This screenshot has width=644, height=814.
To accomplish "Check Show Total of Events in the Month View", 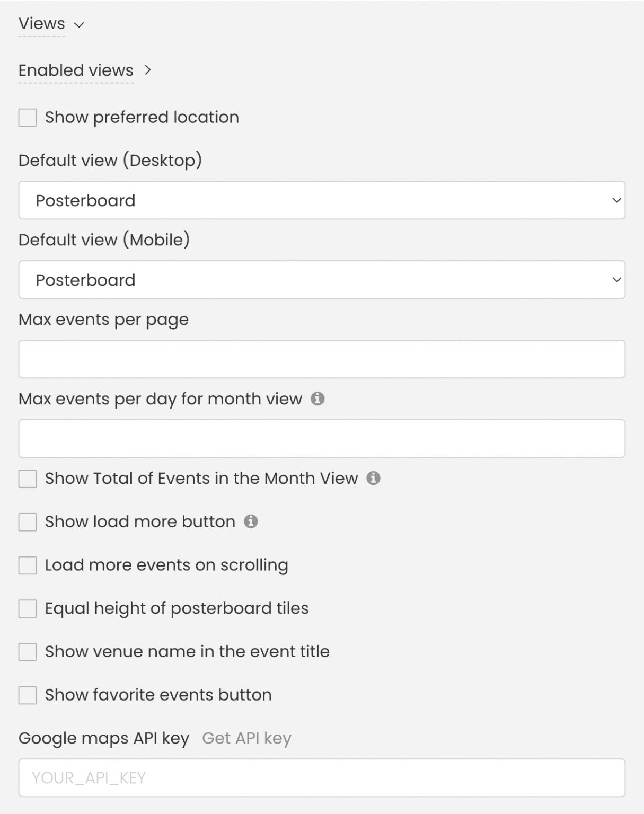I will [x=27, y=479].
